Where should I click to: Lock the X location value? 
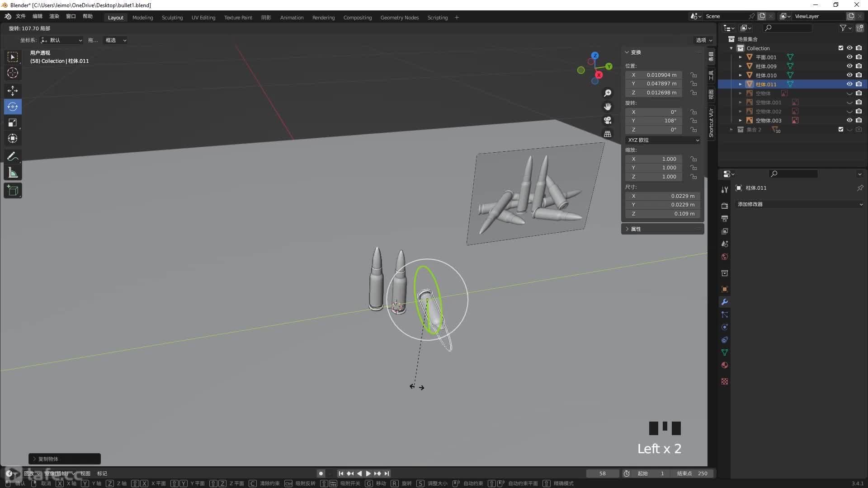(693, 75)
